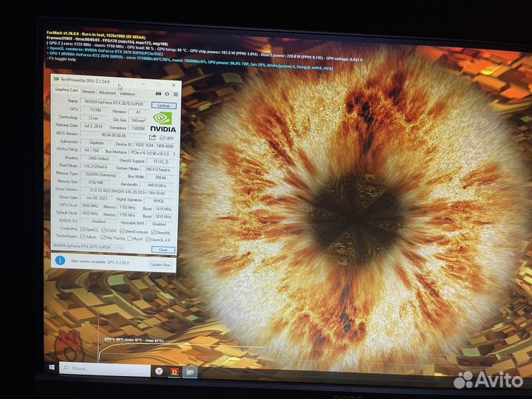Screen dimensions: 532x399
Task: Switch to the Graphics Card tab
Action: (x=66, y=89)
